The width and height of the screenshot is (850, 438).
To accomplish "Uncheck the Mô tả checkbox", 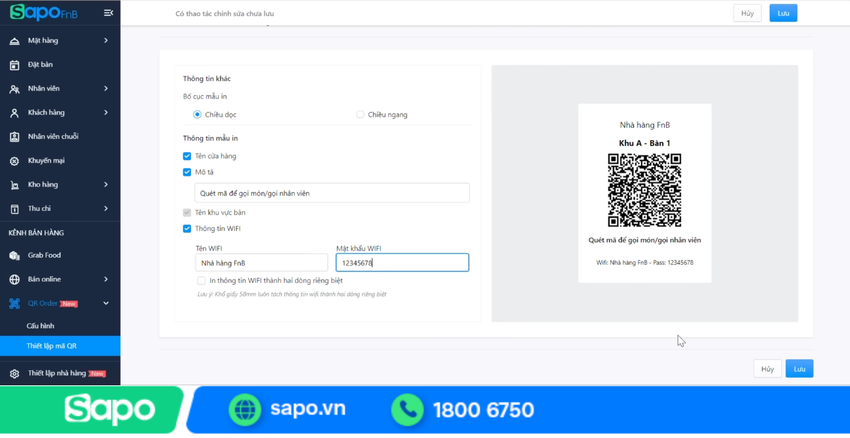I will click(x=187, y=172).
